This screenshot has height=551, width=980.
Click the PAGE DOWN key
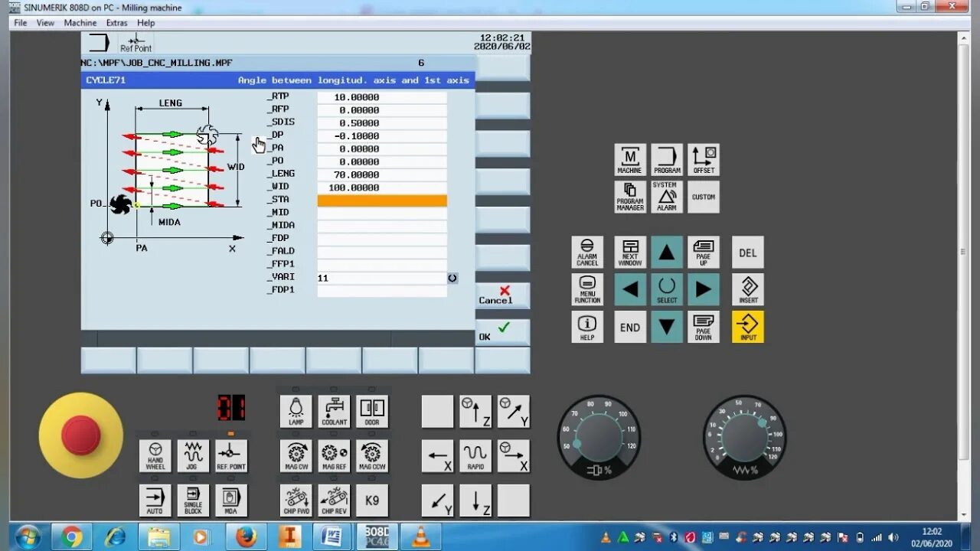coord(704,327)
